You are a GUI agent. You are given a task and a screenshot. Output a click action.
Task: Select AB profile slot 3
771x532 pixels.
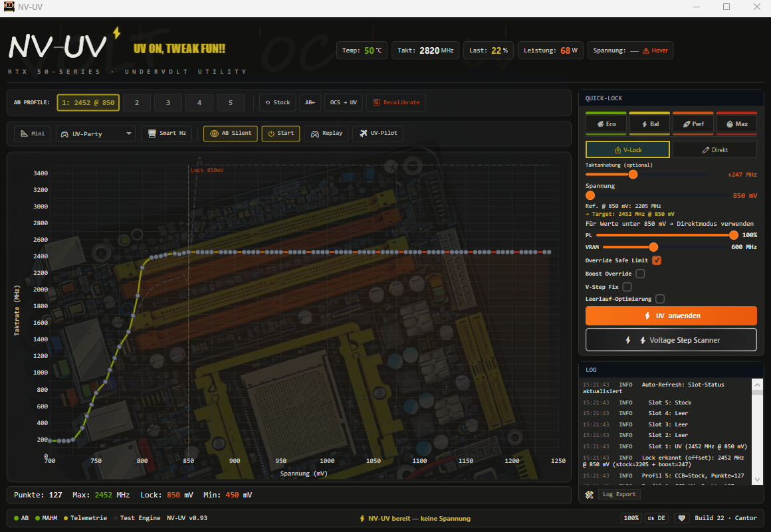click(x=168, y=103)
